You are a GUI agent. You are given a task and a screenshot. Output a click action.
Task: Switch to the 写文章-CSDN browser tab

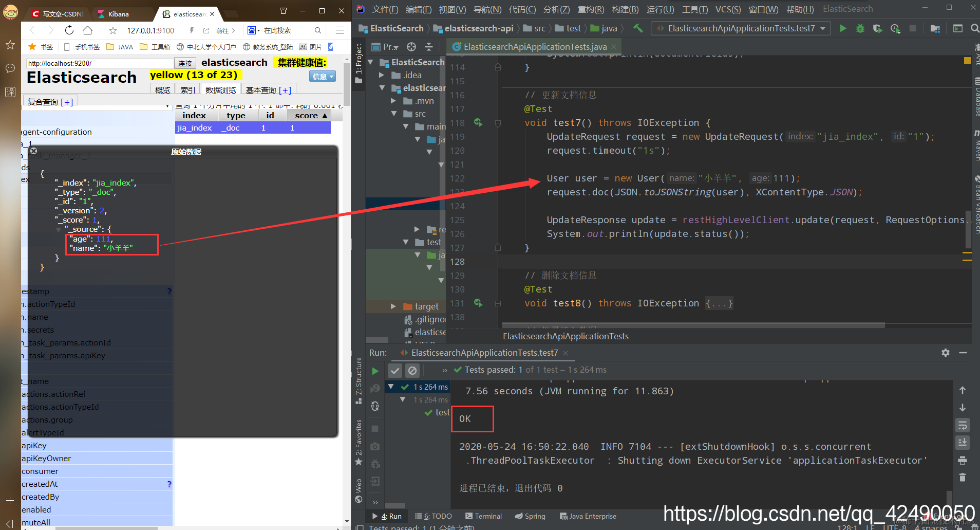tap(58, 14)
